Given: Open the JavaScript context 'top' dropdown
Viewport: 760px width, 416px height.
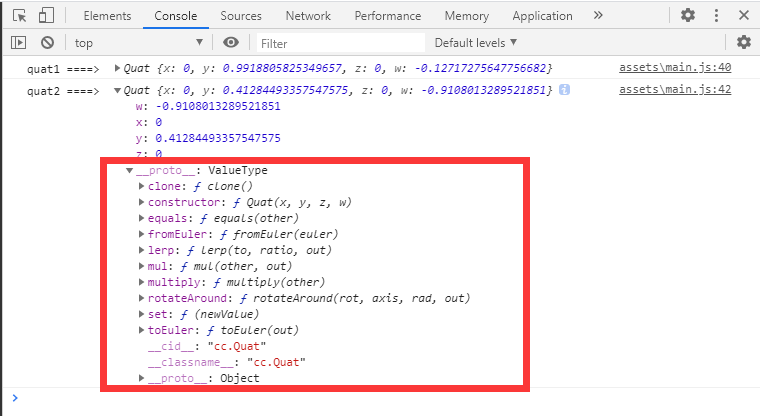Looking at the screenshot, I should [138, 42].
